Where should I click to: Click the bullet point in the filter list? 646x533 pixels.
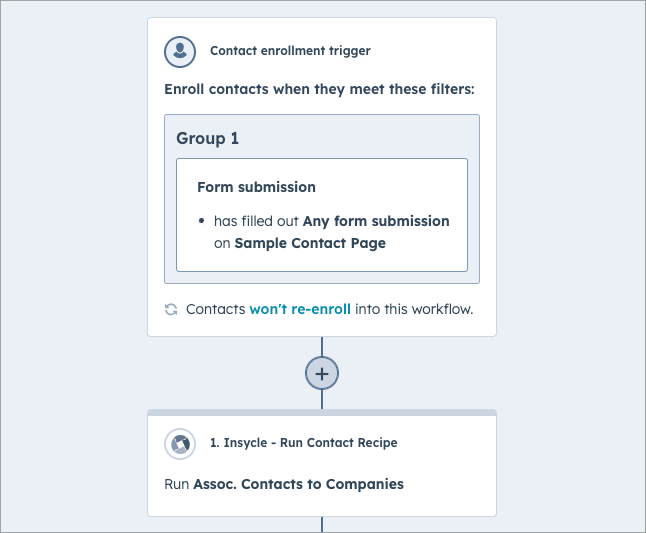point(201,221)
